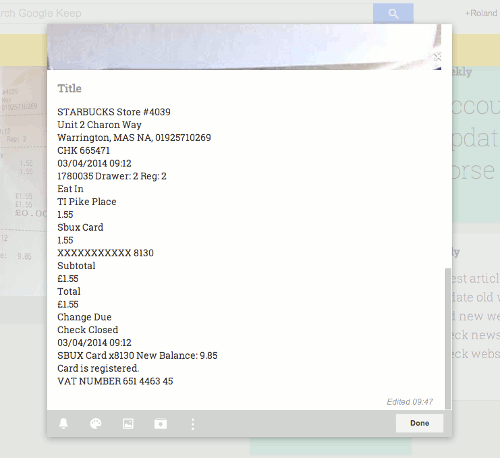This screenshot has width=500, height=458.
Task: Click the 'Card is registered.' line
Action: [98, 368]
